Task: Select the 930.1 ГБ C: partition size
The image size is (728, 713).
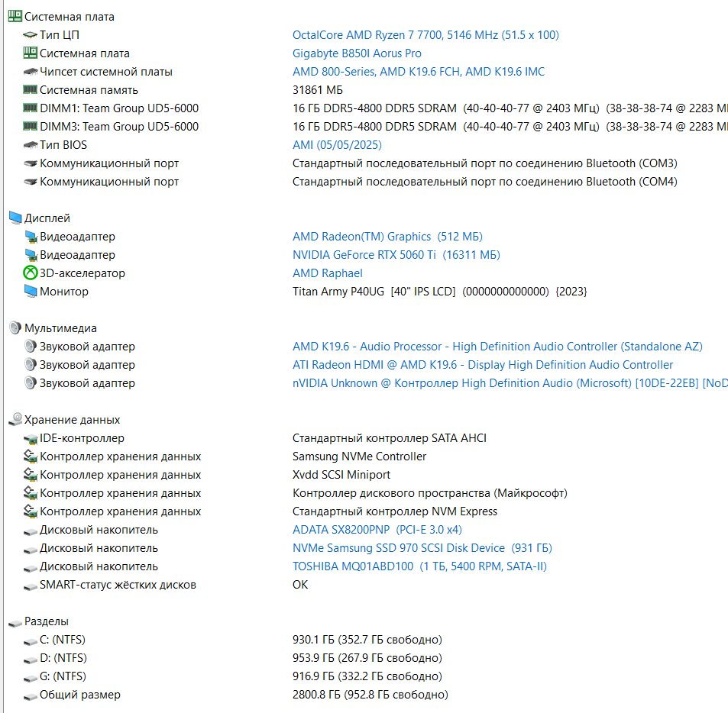Action: click(367, 640)
